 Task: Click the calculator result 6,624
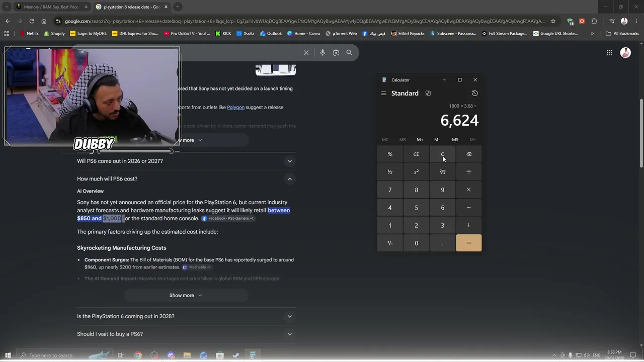tap(459, 121)
